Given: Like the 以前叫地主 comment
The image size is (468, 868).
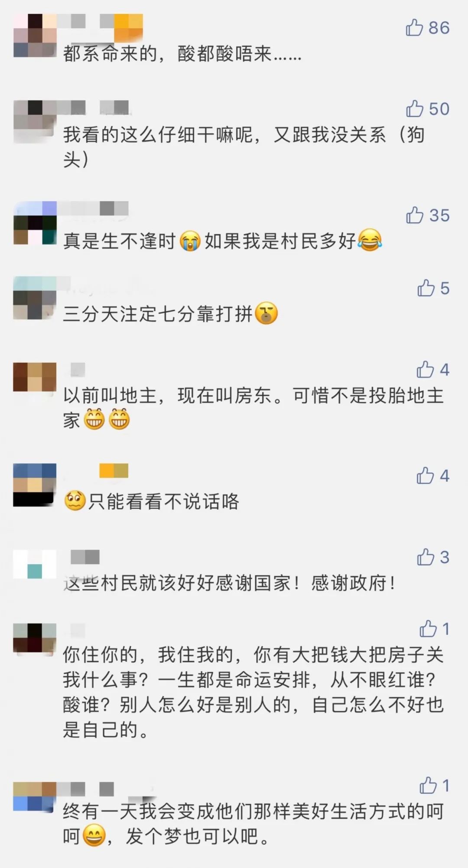Looking at the screenshot, I should pyautogui.click(x=425, y=370).
